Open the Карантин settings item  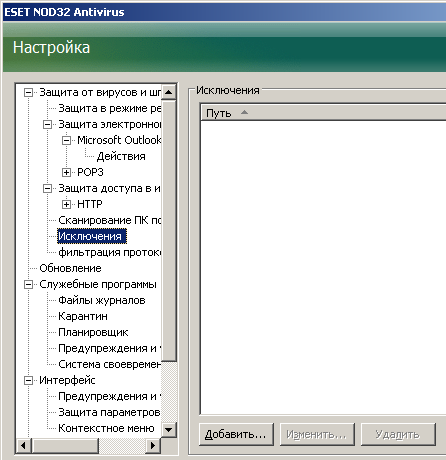coord(83,316)
